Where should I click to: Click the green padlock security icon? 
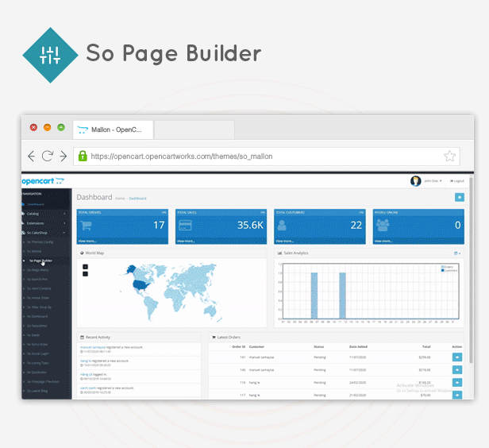[81, 156]
